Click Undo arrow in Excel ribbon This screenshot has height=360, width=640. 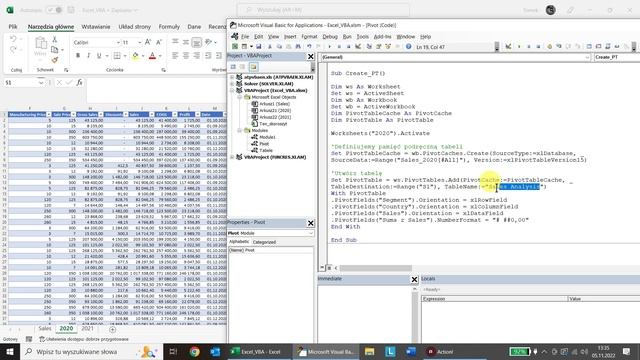pos(13,39)
